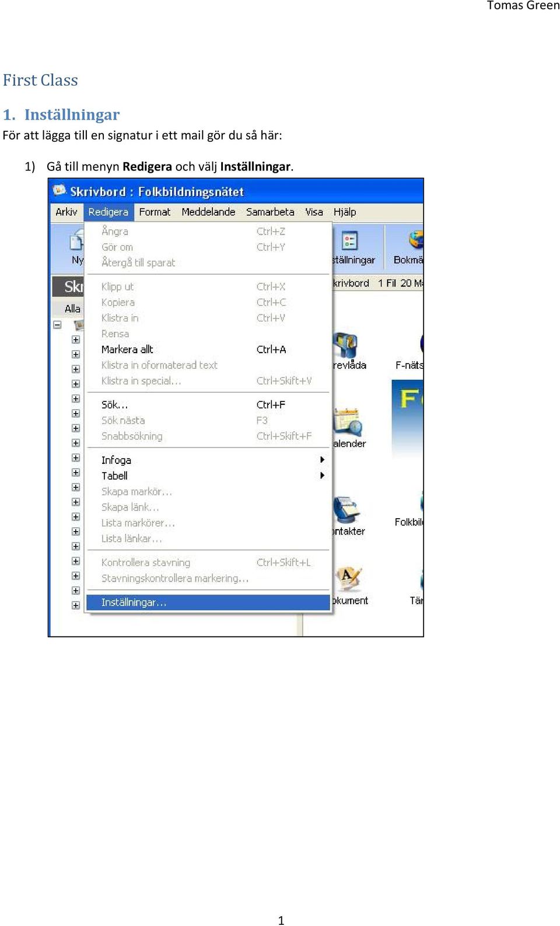Screen dimensions: 560x926
Task: Select Sök nästa in the menu
Action: [x=208, y=420]
